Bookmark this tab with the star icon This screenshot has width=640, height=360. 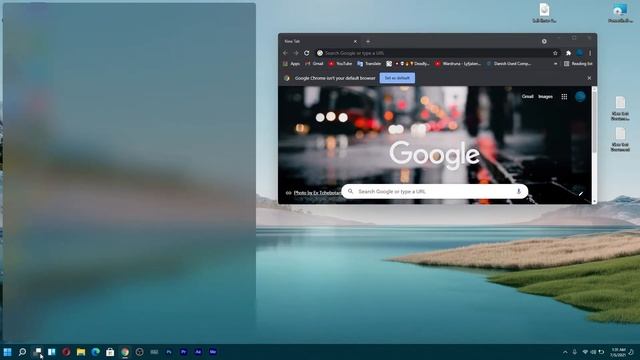[x=555, y=53]
